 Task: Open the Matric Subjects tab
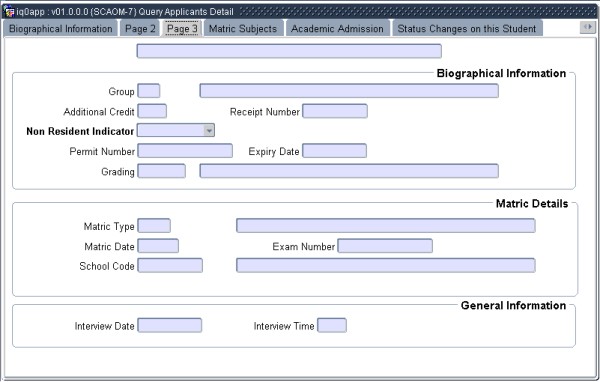[243, 29]
